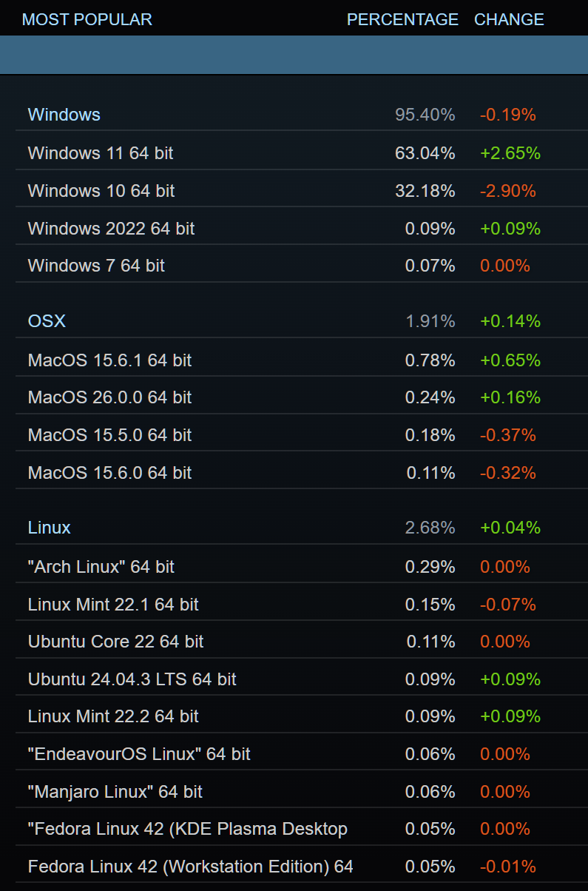Select the Ubuntu Core 22 64 bit row

[115, 642]
